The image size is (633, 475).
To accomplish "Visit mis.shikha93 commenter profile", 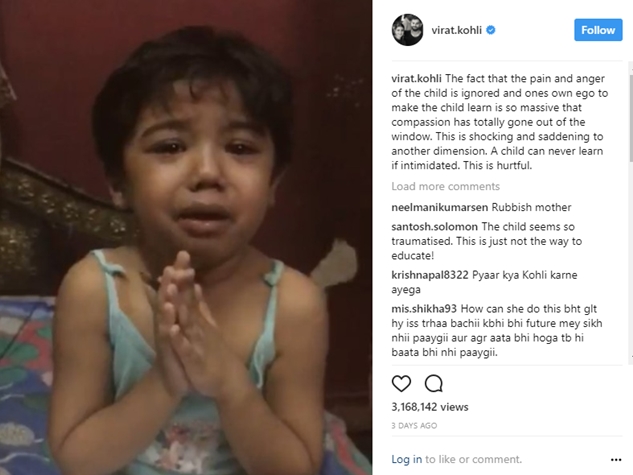I will tap(424, 309).
